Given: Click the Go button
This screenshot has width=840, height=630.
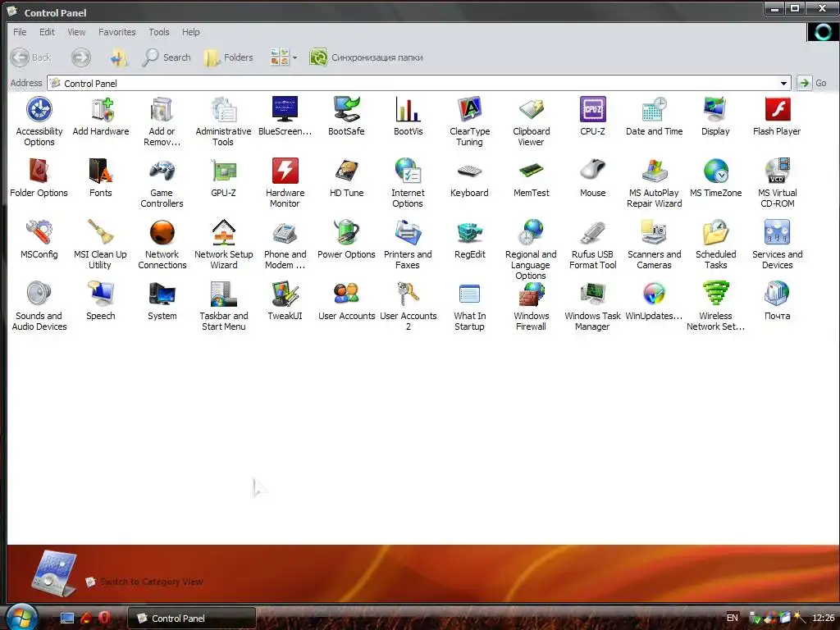Looking at the screenshot, I should coord(811,83).
